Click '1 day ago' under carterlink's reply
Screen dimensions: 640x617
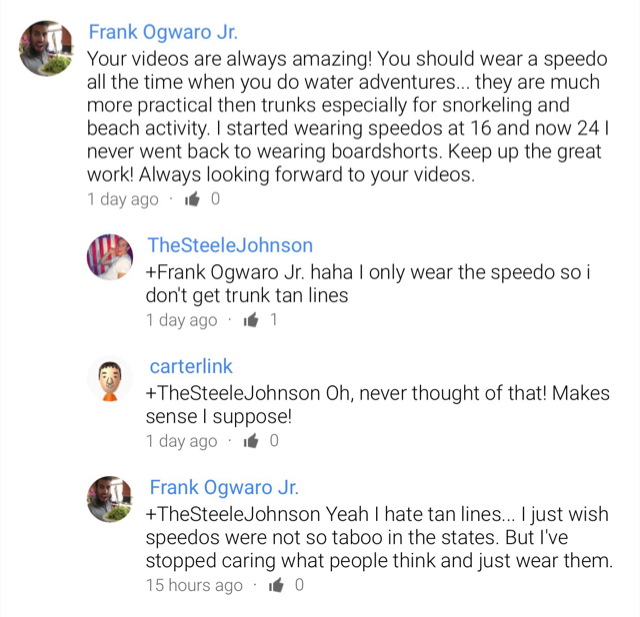[x=181, y=441]
